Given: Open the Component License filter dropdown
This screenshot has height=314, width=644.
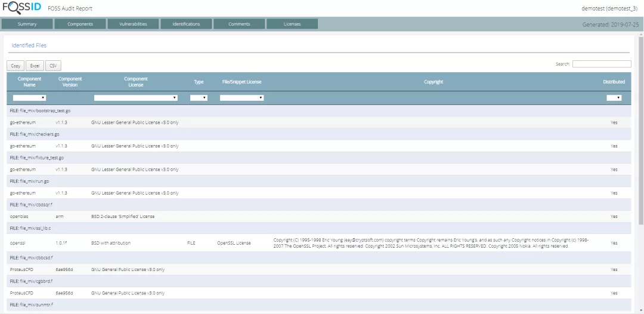Looking at the screenshot, I should 135,98.
